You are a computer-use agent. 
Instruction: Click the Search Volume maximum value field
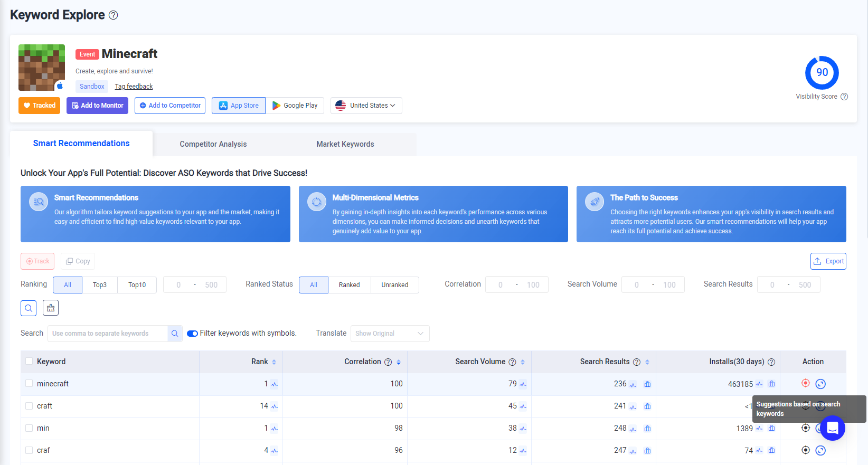(x=669, y=285)
